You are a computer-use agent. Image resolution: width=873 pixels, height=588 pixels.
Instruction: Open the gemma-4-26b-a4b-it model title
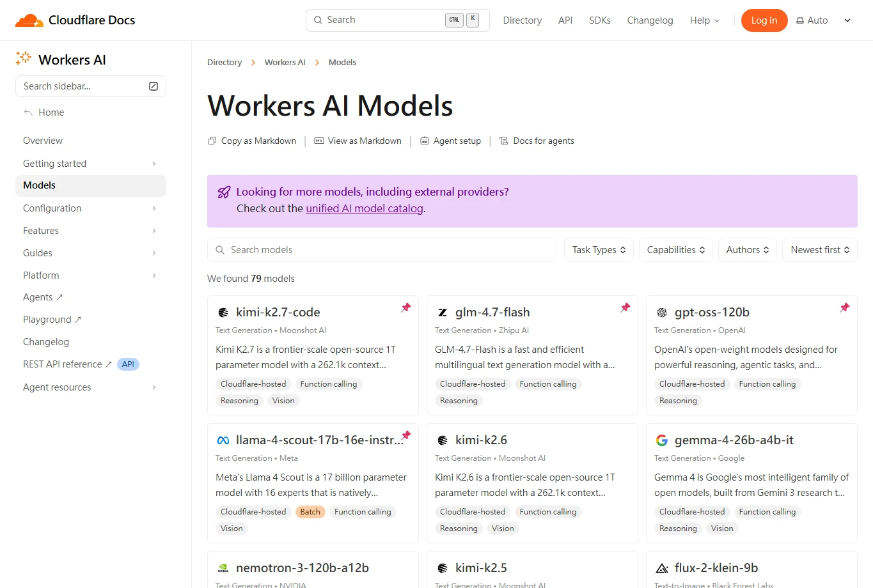click(734, 440)
